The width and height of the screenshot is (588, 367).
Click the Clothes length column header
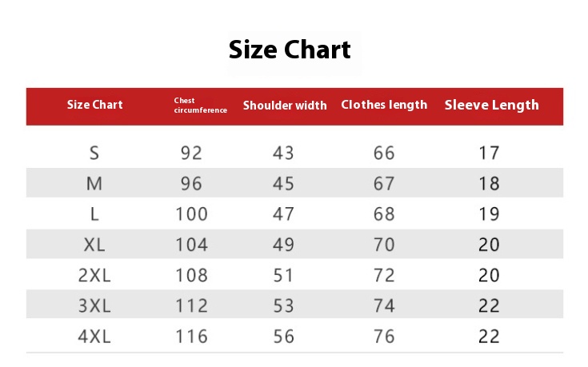click(x=384, y=105)
